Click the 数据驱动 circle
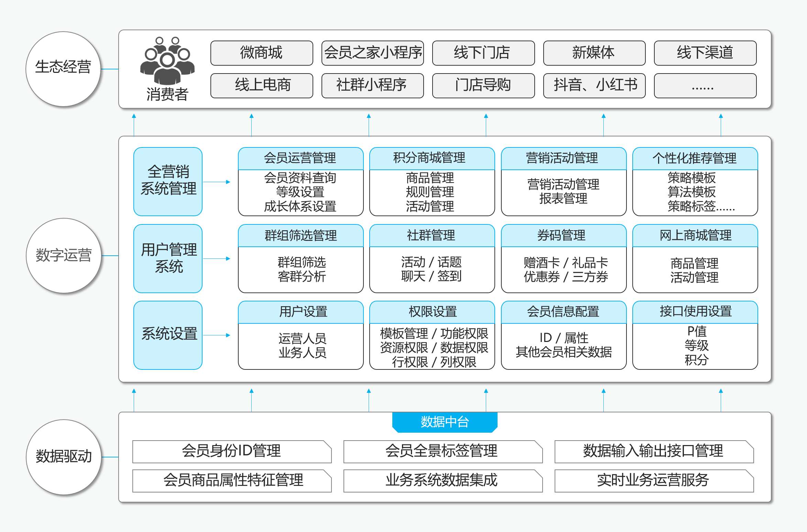807x532 pixels. point(64,457)
